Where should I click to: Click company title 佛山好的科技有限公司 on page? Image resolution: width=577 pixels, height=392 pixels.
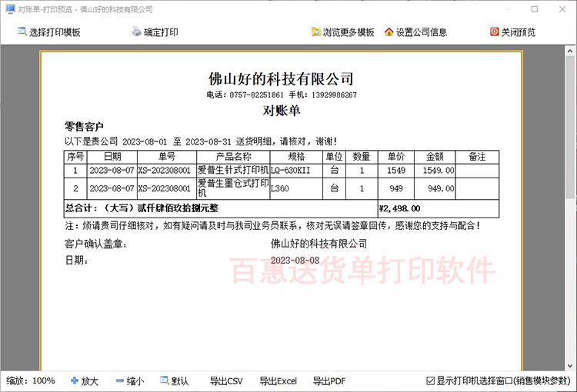click(281, 78)
